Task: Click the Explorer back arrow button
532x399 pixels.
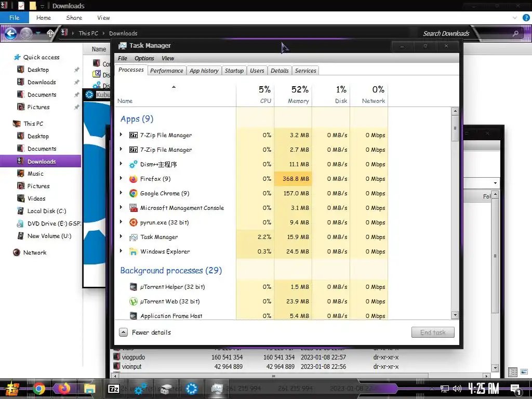Action: [10, 33]
